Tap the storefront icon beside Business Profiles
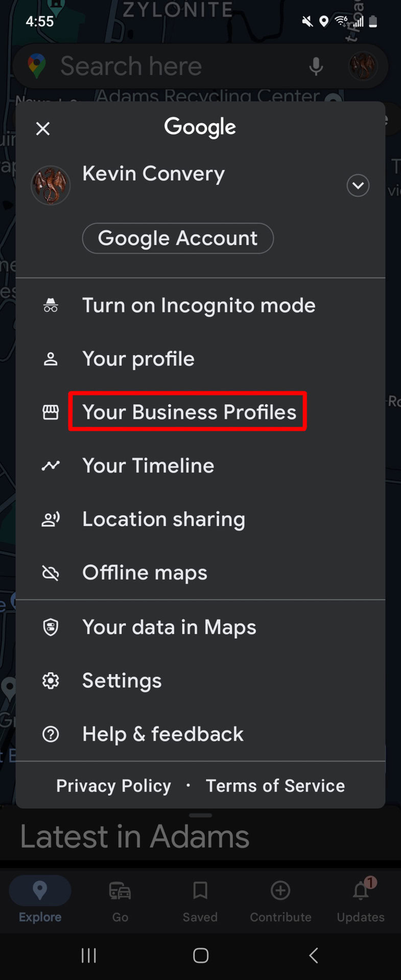Viewport: 401px width, 980px height. coord(51,412)
